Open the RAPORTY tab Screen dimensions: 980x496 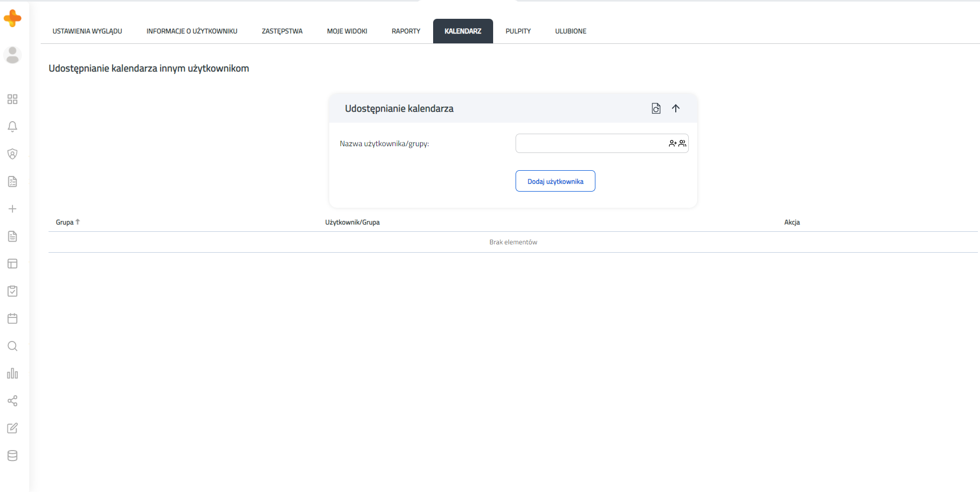[x=406, y=31]
